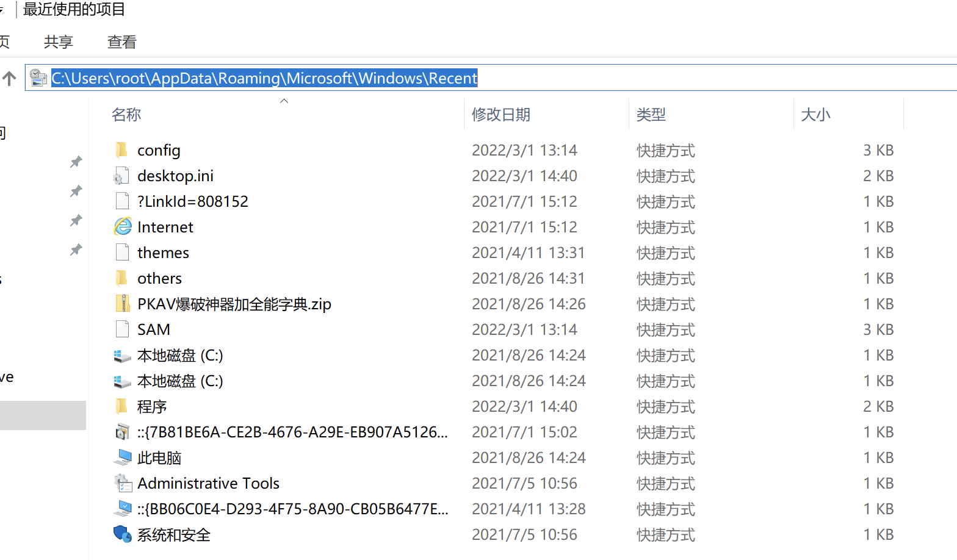Image resolution: width=957 pixels, height=560 pixels.
Task: Click the BB06C0E4 GUID shortcut icon
Action: tap(122, 509)
